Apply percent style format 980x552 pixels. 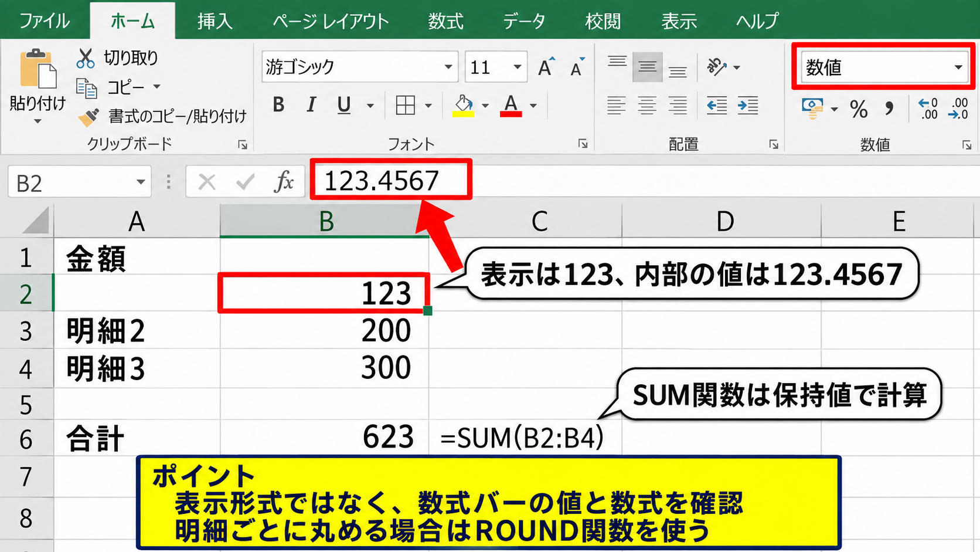859,109
